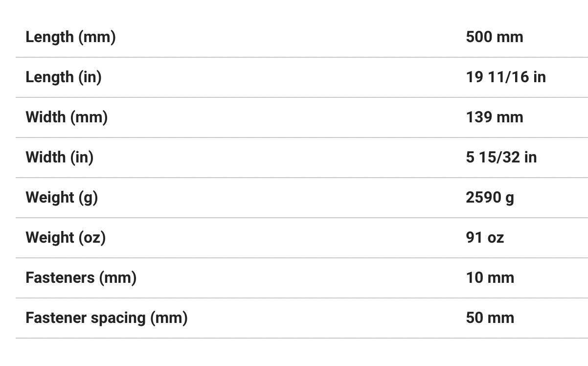Select the 19 11/16 in value
The image size is (588, 366).
coord(505,77)
